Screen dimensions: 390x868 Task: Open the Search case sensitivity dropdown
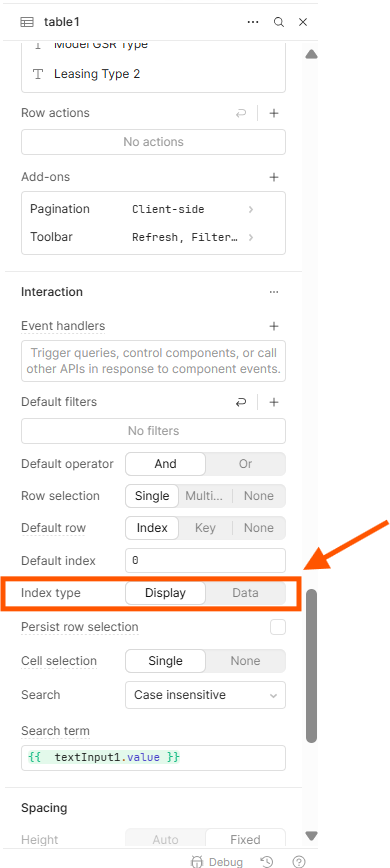205,695
